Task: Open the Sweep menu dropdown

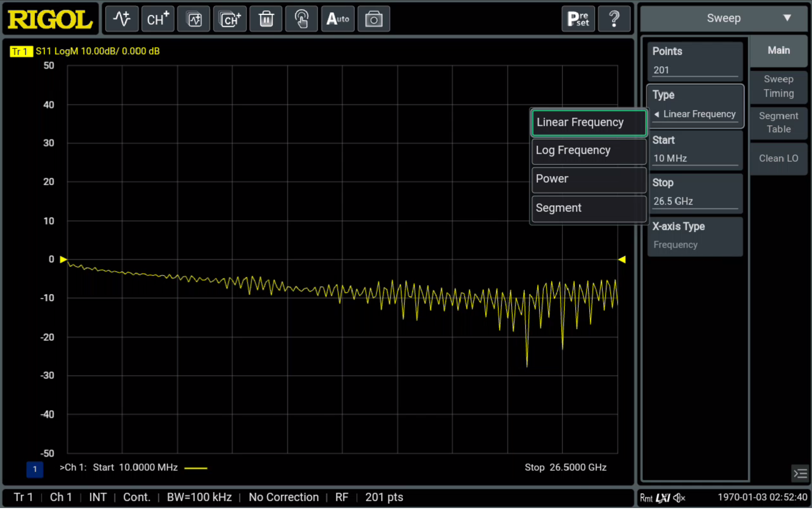Action: pos(724,19)
